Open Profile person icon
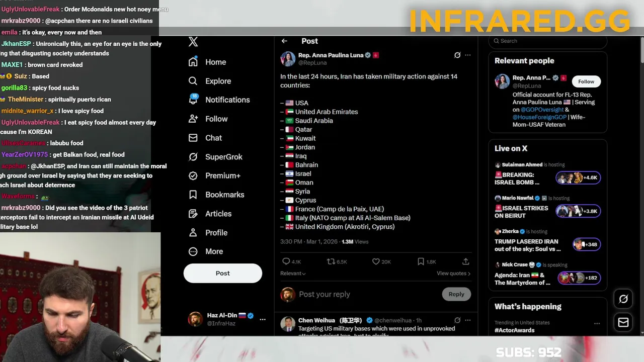The width and height of the screenshot is (644, 362). pyautogui.click(x=193, y=233)
